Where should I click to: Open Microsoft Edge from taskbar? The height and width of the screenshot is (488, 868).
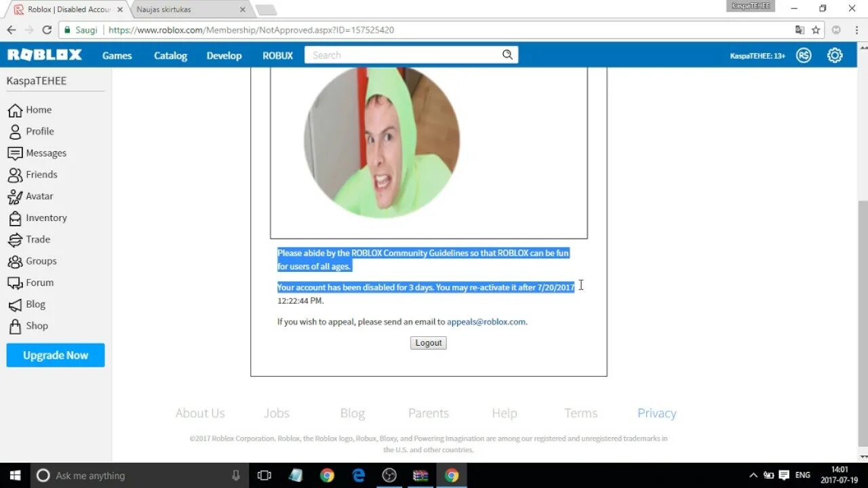(358, 475)
